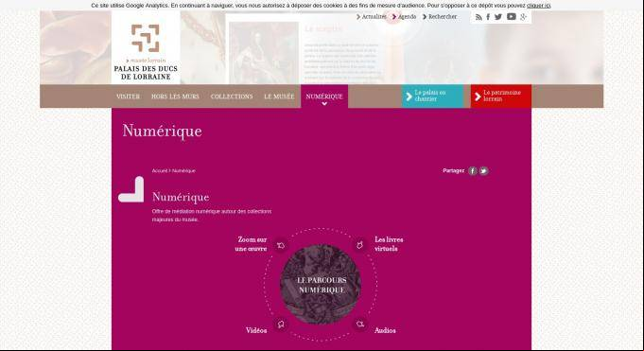Go to Accueil in the breadcrumb

point(160,170)
